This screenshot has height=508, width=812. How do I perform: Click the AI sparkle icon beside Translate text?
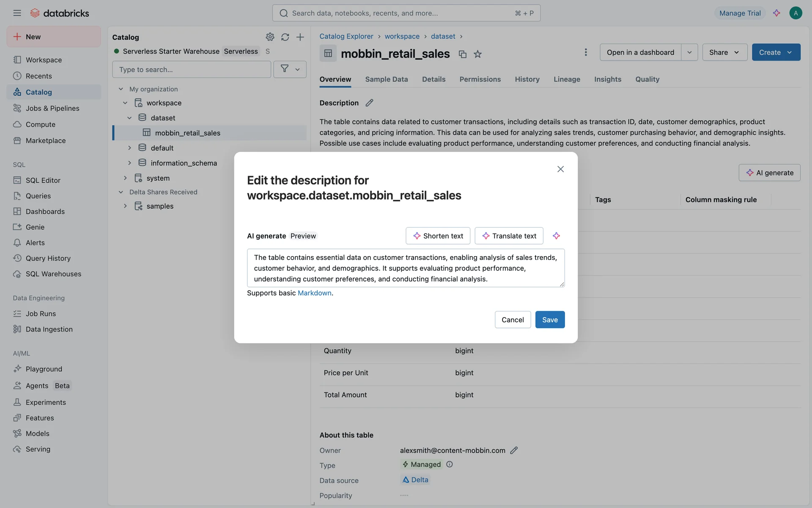(x=556, y=236)
